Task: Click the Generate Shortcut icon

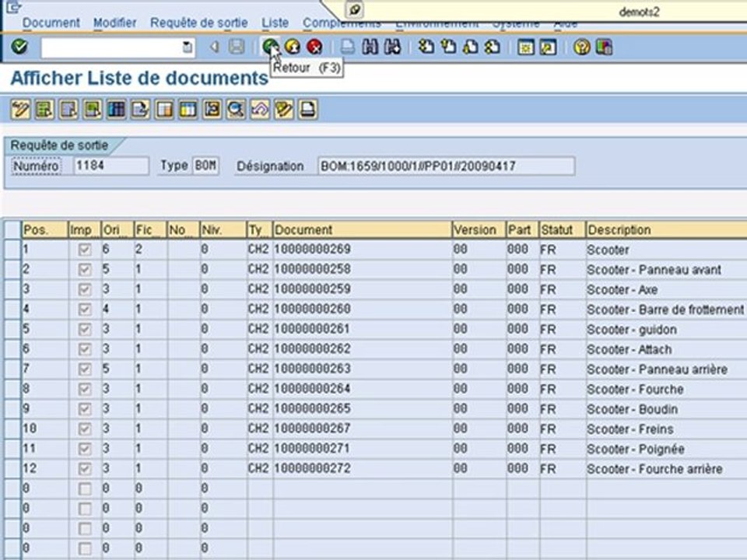Action: [549, 47]
